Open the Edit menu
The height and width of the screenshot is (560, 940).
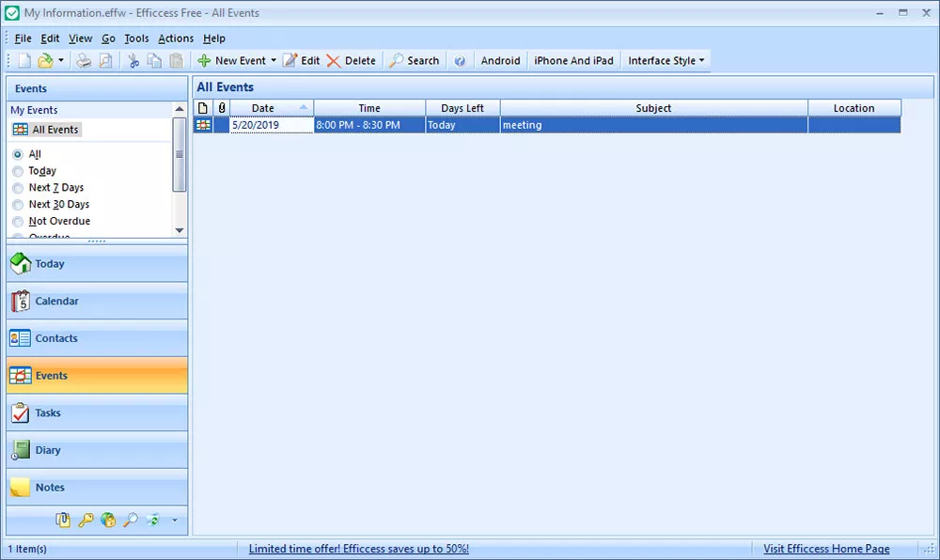[50, 39]
